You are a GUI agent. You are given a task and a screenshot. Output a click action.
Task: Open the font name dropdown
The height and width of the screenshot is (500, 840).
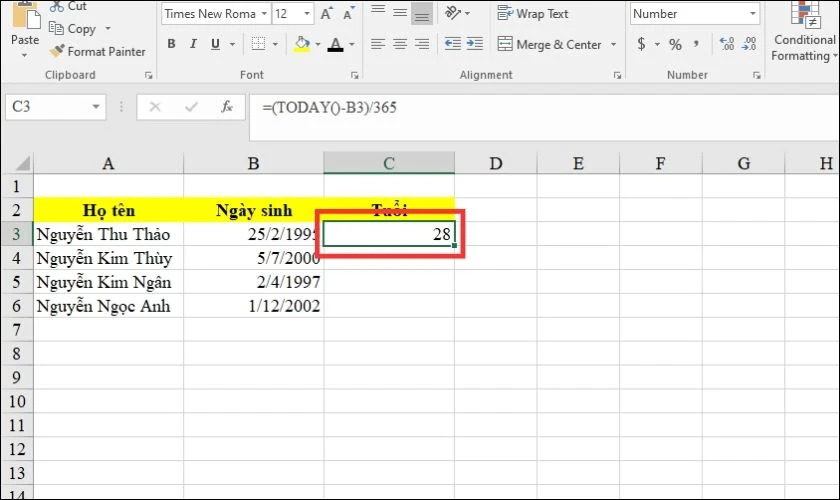click(x=264, y=14)
